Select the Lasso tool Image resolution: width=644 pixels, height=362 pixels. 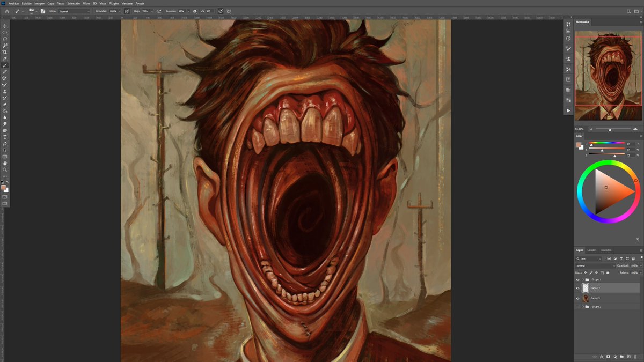(x=5, y=39)
